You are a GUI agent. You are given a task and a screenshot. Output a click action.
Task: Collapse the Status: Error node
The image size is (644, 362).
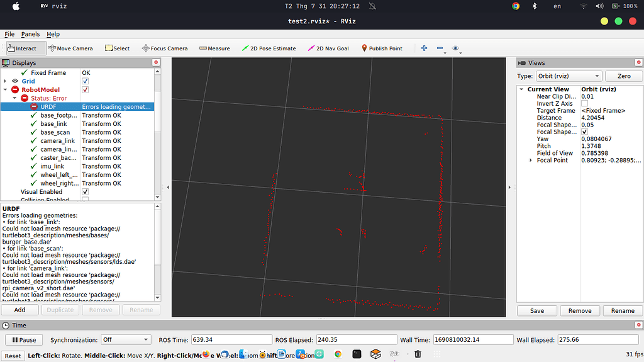(x=15, y=98)
